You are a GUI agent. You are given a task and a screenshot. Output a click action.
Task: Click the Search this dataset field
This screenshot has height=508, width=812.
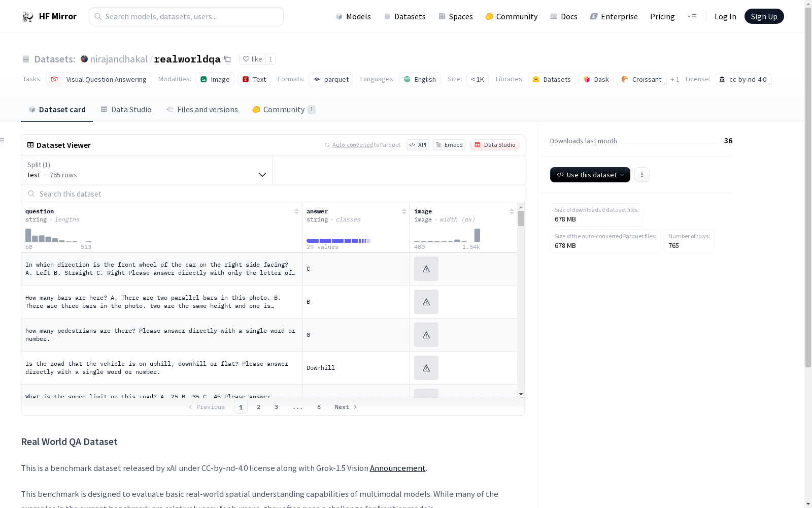[x=273, y=194]
